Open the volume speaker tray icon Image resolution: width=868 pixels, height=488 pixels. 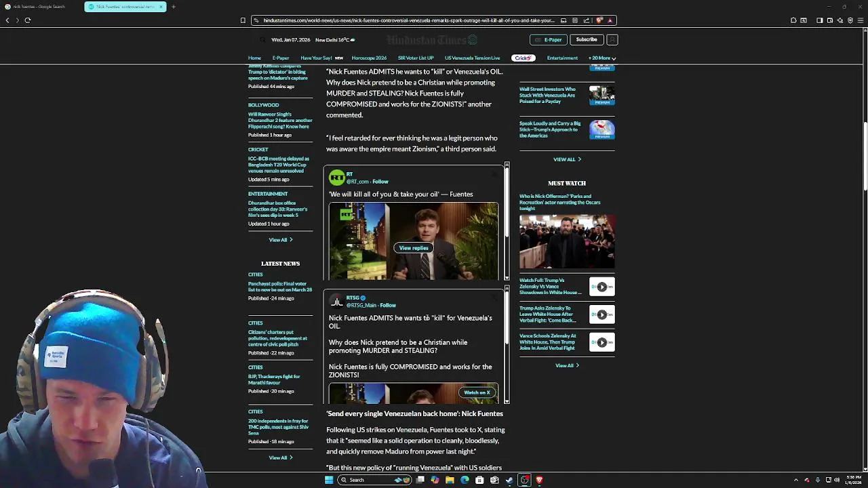tap(837, 480)
